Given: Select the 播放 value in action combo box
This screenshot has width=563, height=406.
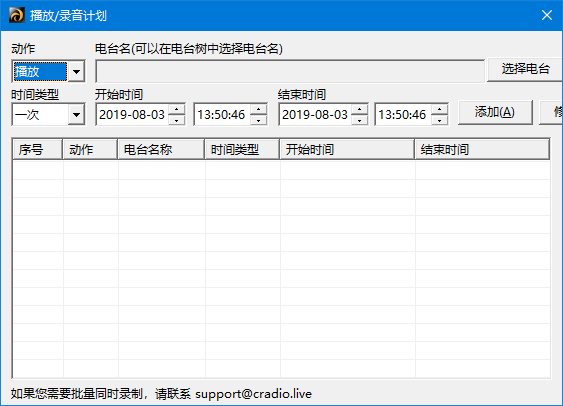Looking at the screenshot, I should pyautogui.click(x=40, y=71).
